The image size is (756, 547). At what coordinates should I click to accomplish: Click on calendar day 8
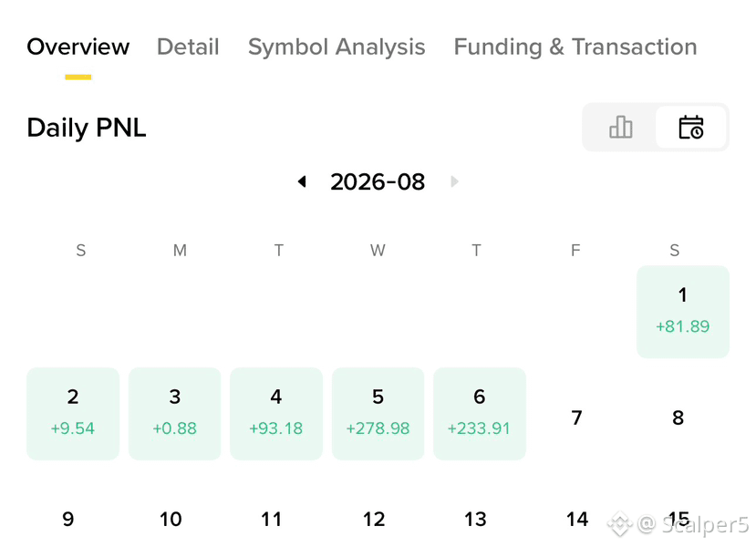tap(678, 418)
